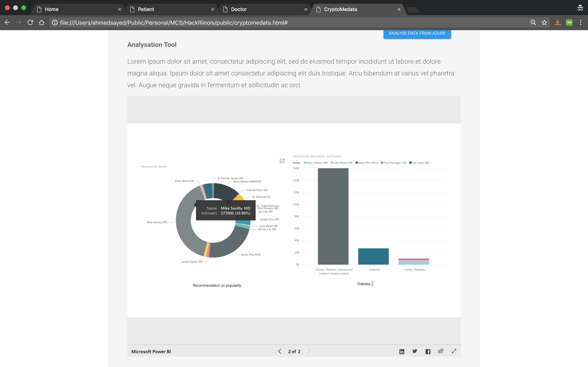Screen dimensions: 588x367
Task: Select Val Jones, MD legend dot
Action: [x=410, y=163]
